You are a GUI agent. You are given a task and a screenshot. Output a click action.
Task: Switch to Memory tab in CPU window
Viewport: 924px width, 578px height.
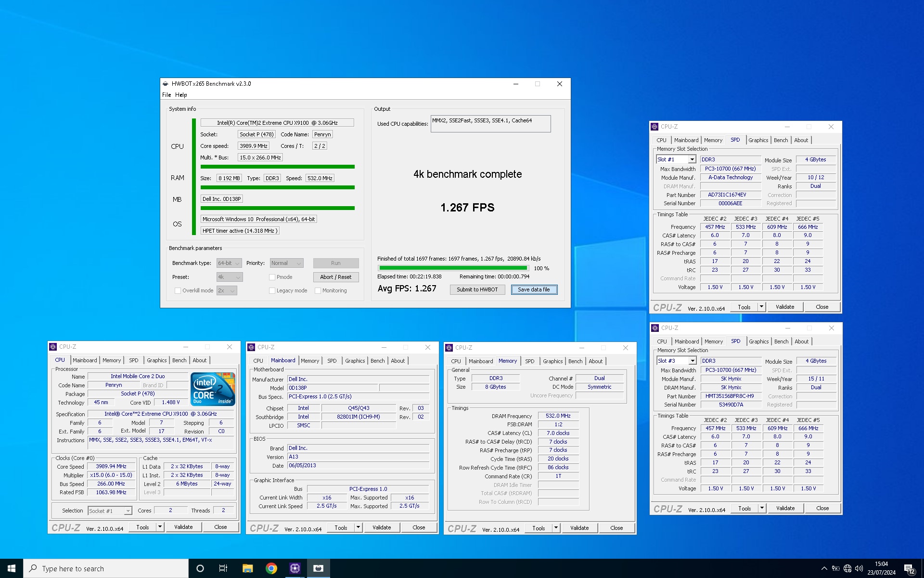(112, 360)
